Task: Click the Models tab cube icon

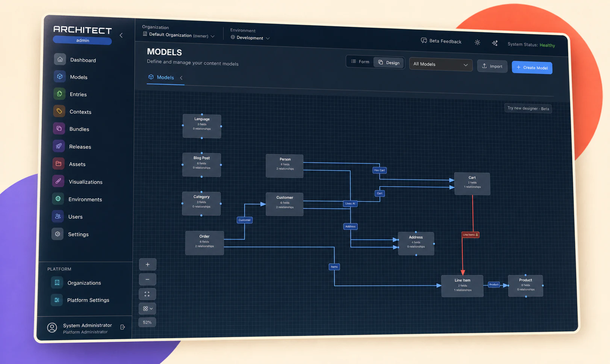Action: click(151, 77)
